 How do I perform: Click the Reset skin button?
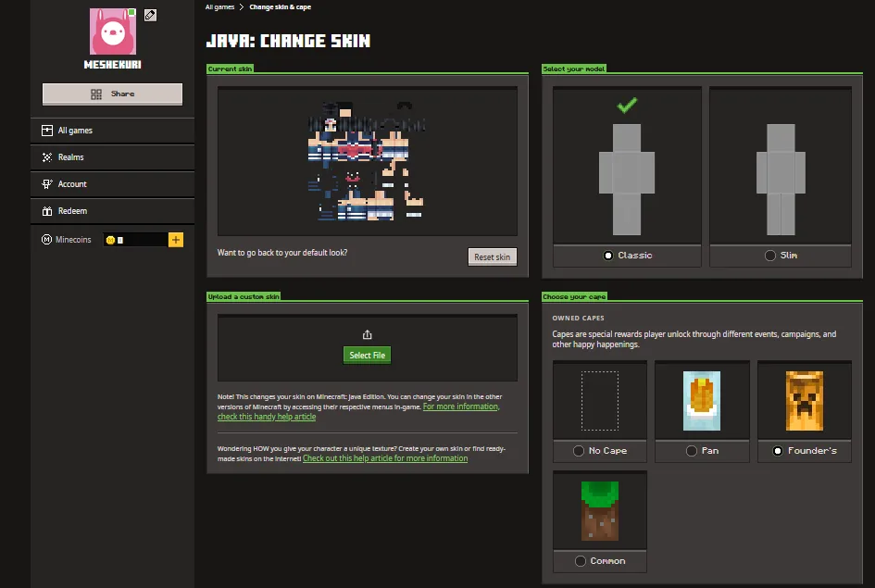(x=493, y=256)
